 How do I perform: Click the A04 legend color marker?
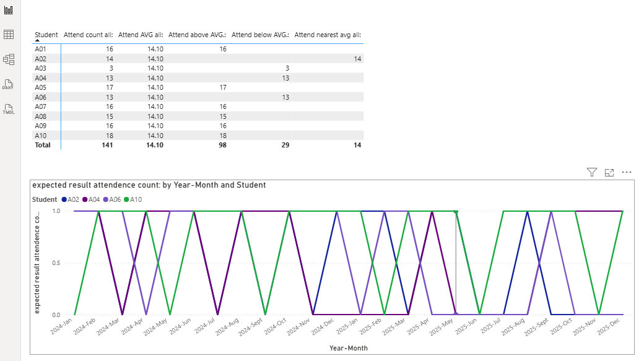pyautogui.click(x=85, y=199)
